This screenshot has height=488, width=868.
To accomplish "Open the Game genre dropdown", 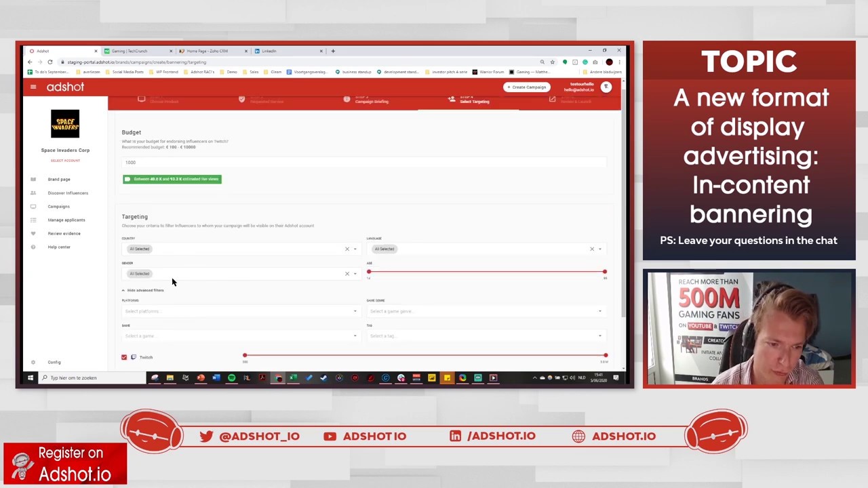I will tap(486, 311).
